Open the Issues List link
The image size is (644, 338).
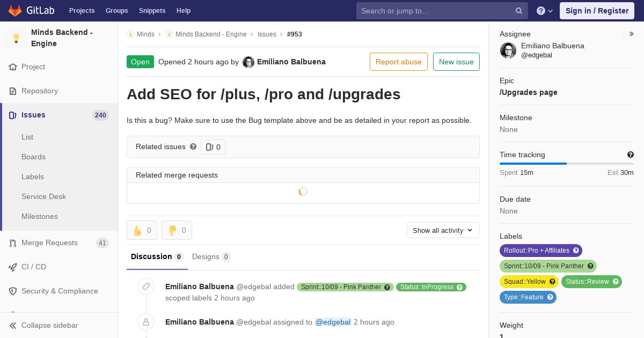click(x=27, y=137)
